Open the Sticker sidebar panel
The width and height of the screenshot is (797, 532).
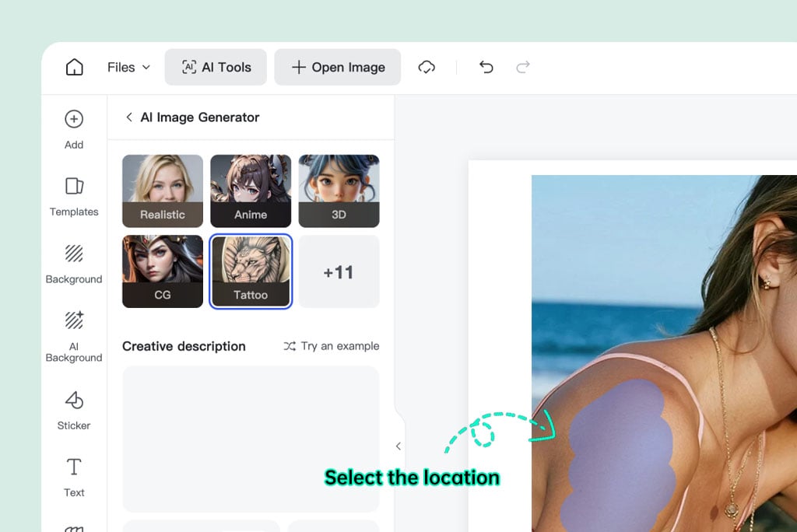tap(74, 411)
